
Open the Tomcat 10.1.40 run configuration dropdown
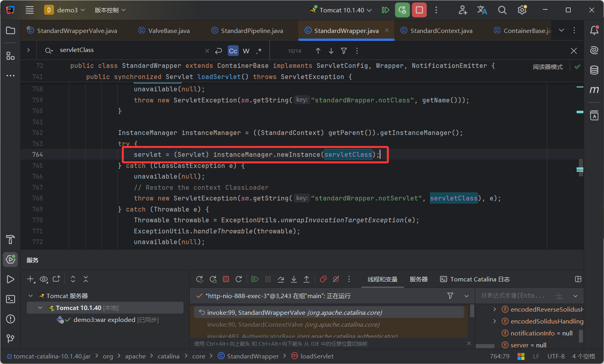point(342,10)
